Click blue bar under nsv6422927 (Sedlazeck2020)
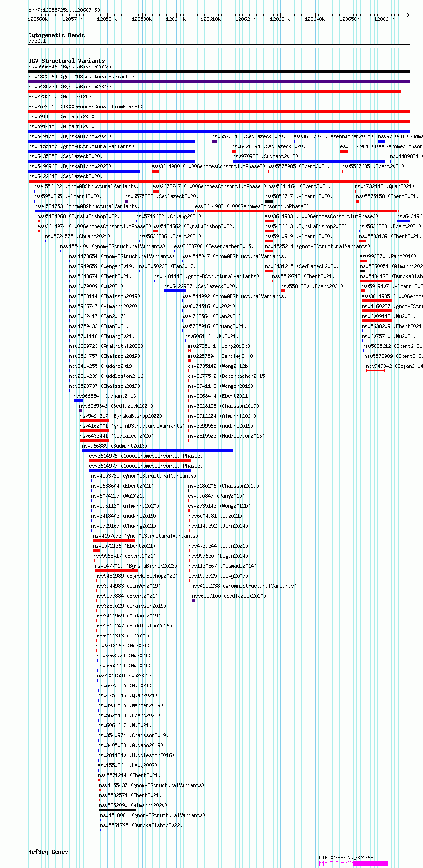Viewport: 423px width, 868px height. coord(175,291)
